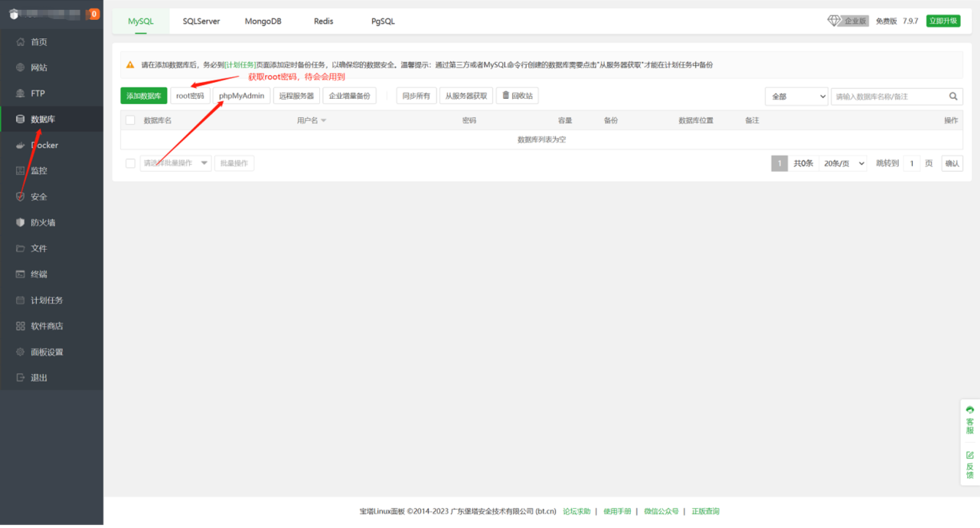
Task: Click the 远程服务器 button
Action: click(x=296, y=96)
